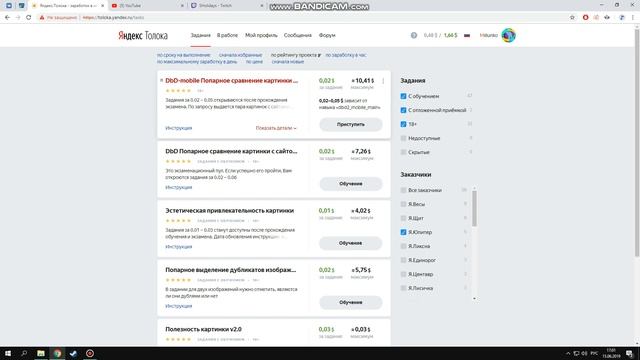The height and width of the screenshot is (360, 640).
Task: Sort by 'сначала новые'
Action: (x=288, y=62)
